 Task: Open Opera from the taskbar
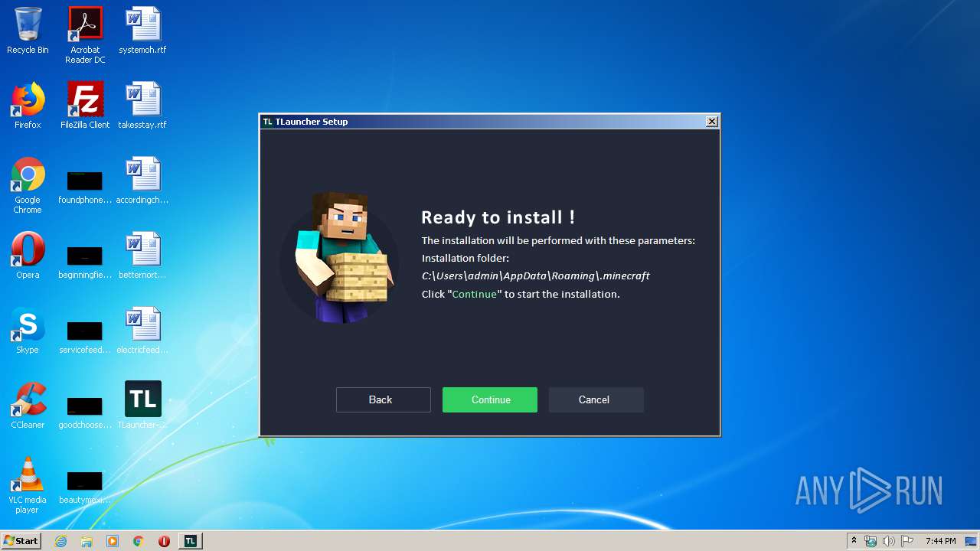[164, 541]
